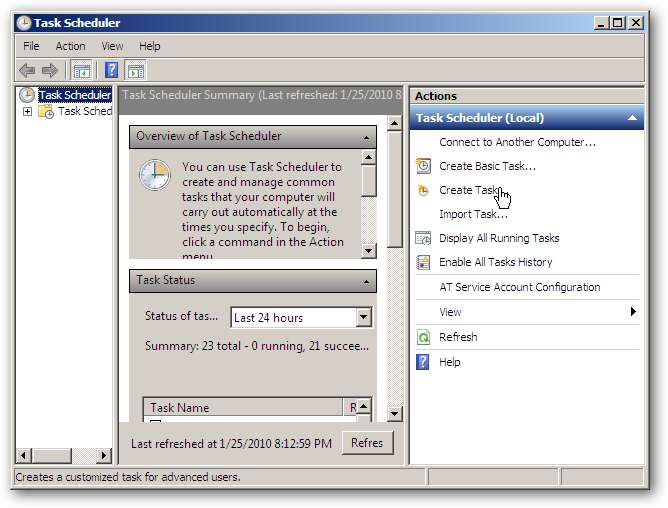This screenshot has height=508, width=668.
Task: Click the Refresh button at bottom of summary
Action: coord(367,443)
